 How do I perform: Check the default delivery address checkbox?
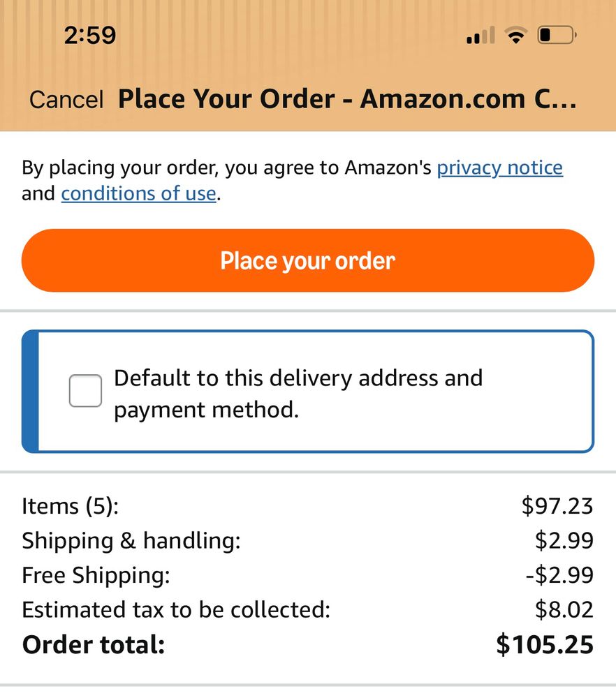click(85, 391)
